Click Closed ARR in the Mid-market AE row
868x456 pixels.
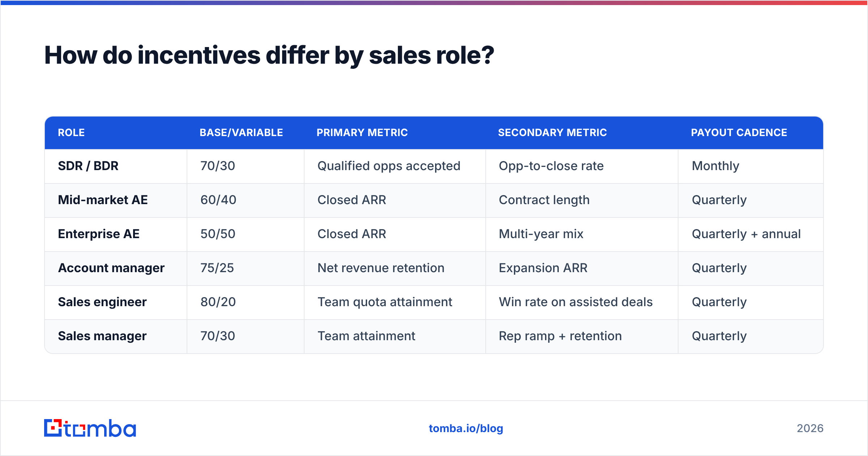point(352,200)
